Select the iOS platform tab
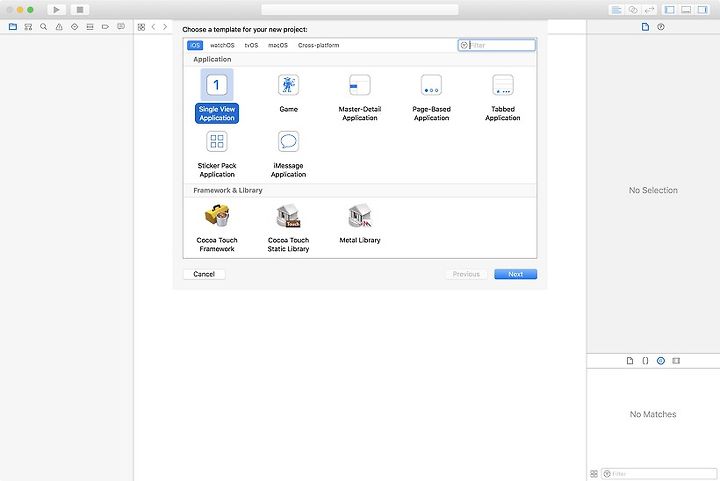The image size is (720, 481). (x=195, y=45)
